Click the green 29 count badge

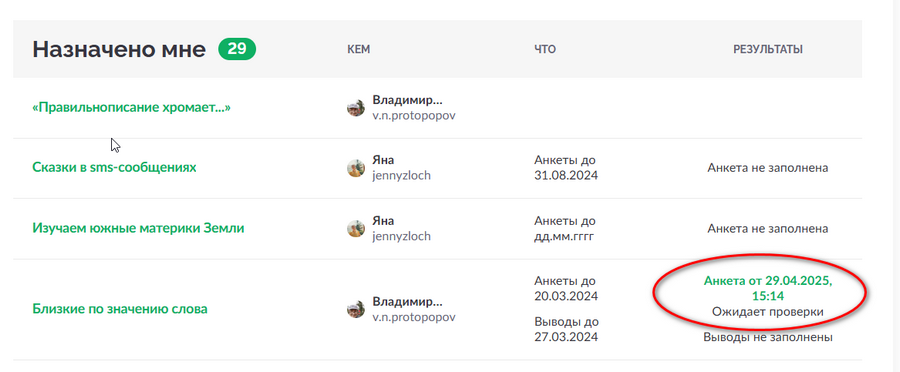click(237, 49)
